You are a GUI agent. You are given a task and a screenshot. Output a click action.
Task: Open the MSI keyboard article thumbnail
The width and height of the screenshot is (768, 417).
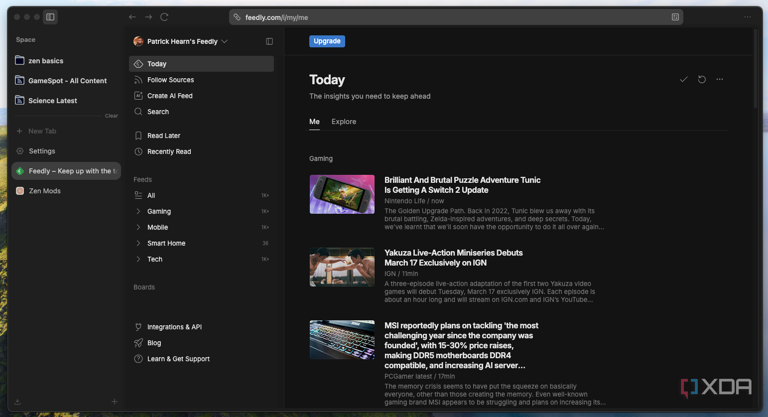(x=342, y=340)
